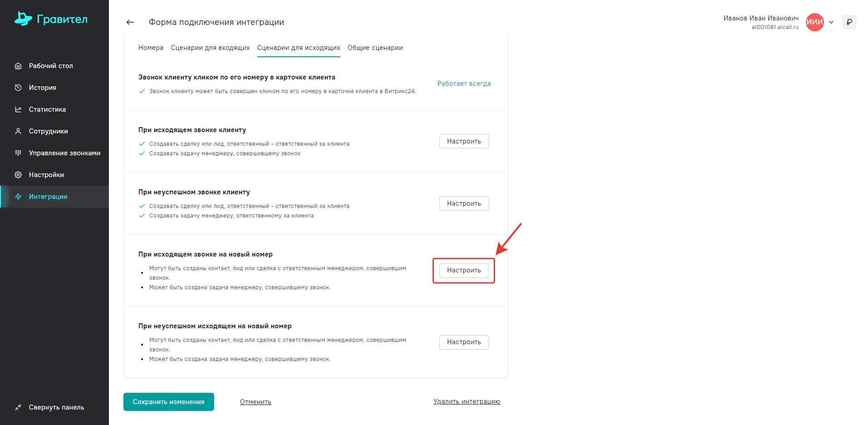Click the ruble balance icon
This screenshot has height=425, width=868.
(849, 22)
